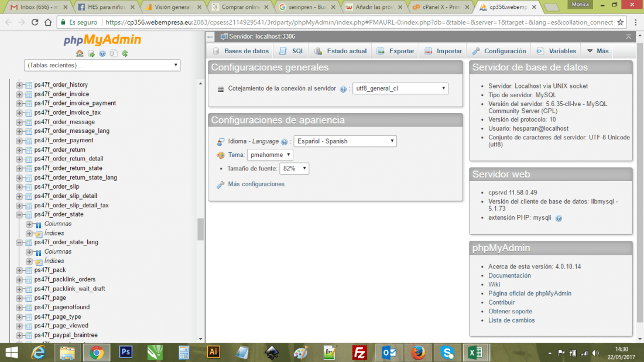This screenshot has height=362, width=644.
Task: Open the Bases de datos tab
Action: pos(240,51)
